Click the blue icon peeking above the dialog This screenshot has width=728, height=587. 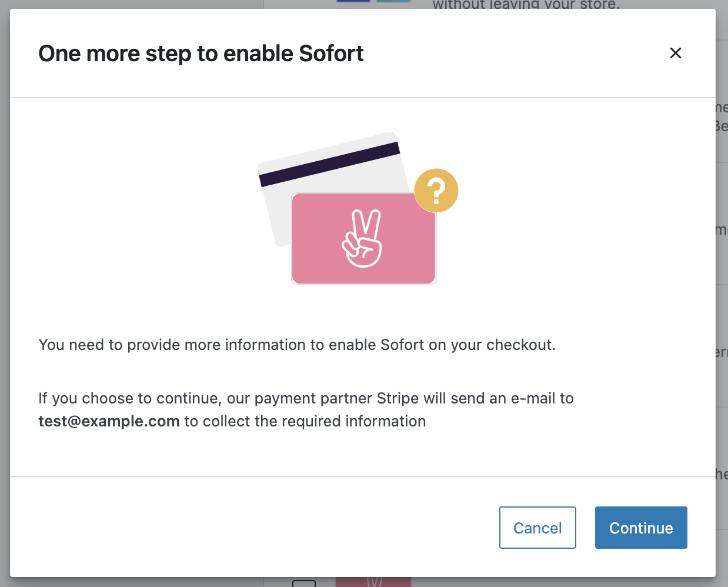[353, 2]
